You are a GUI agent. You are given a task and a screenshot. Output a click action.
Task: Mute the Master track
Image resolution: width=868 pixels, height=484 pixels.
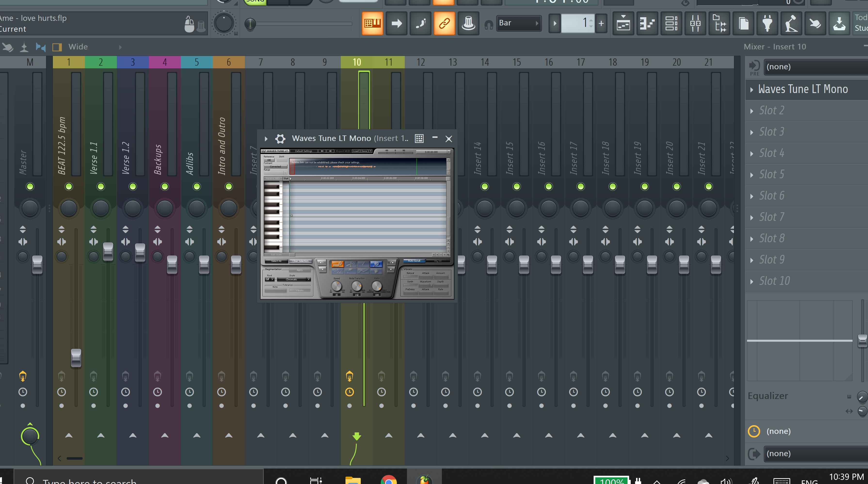pyautogui.click(x=30, y=187)
